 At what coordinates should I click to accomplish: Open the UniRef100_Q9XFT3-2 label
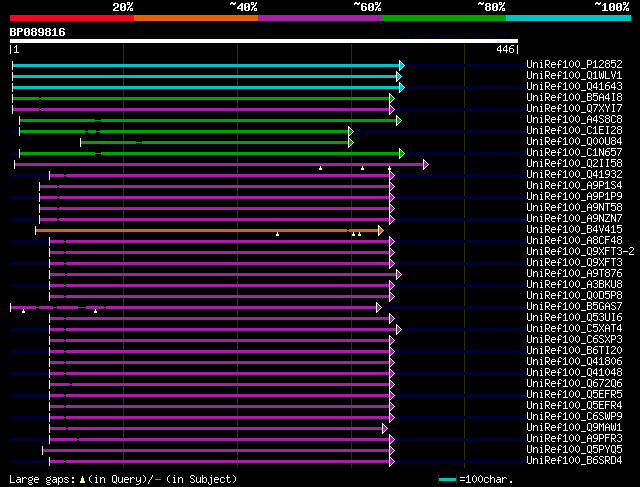(x=580, y=252)
